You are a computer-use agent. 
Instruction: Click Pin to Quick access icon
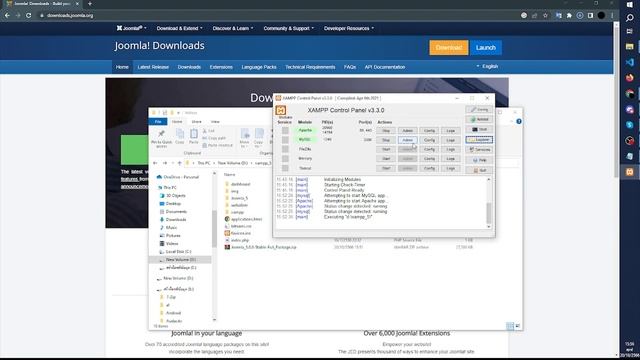[161, 138]
